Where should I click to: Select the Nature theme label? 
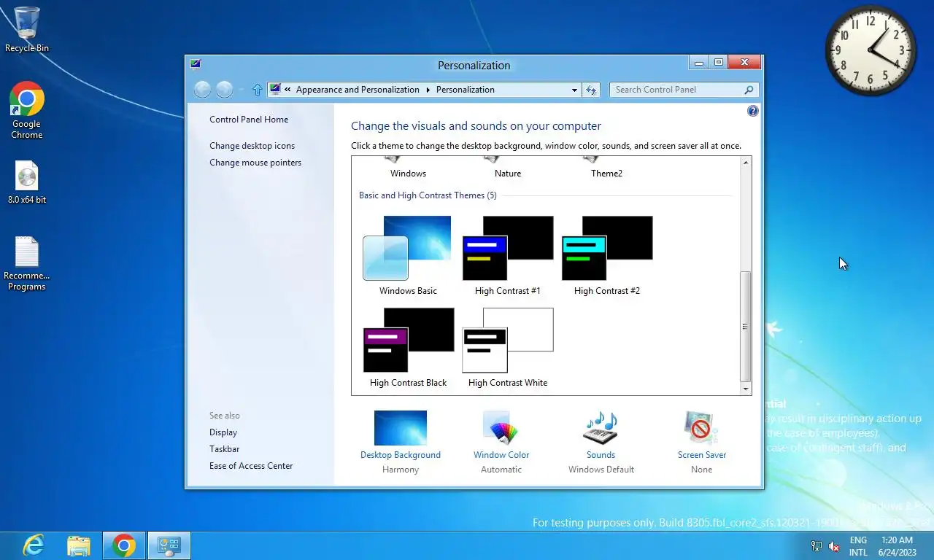tap(508, 174)
